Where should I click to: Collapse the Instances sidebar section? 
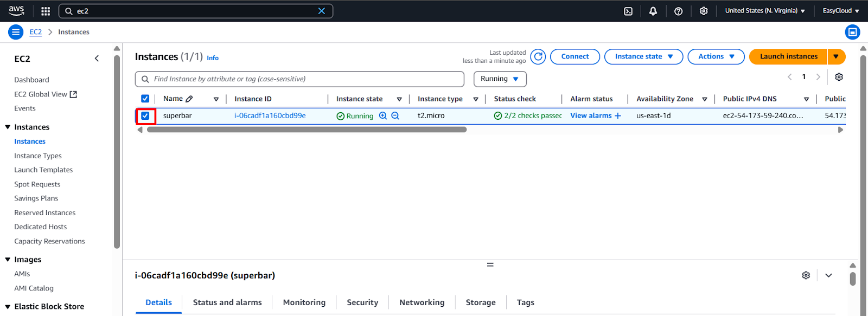(8, 127)
